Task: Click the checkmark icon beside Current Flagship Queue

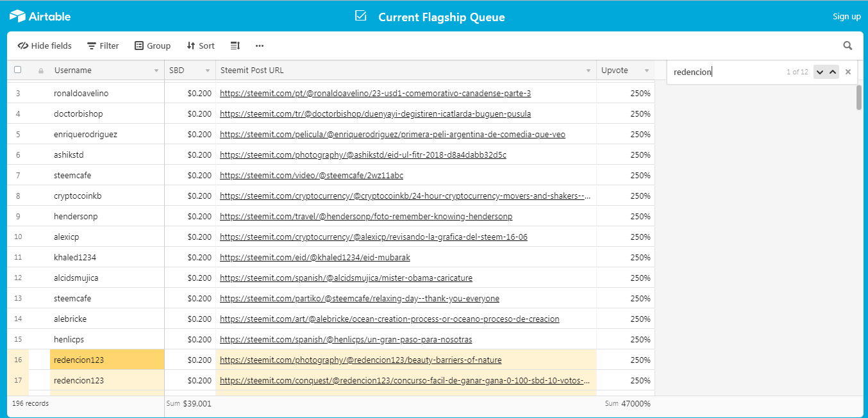Action: (x=360, y=15)
